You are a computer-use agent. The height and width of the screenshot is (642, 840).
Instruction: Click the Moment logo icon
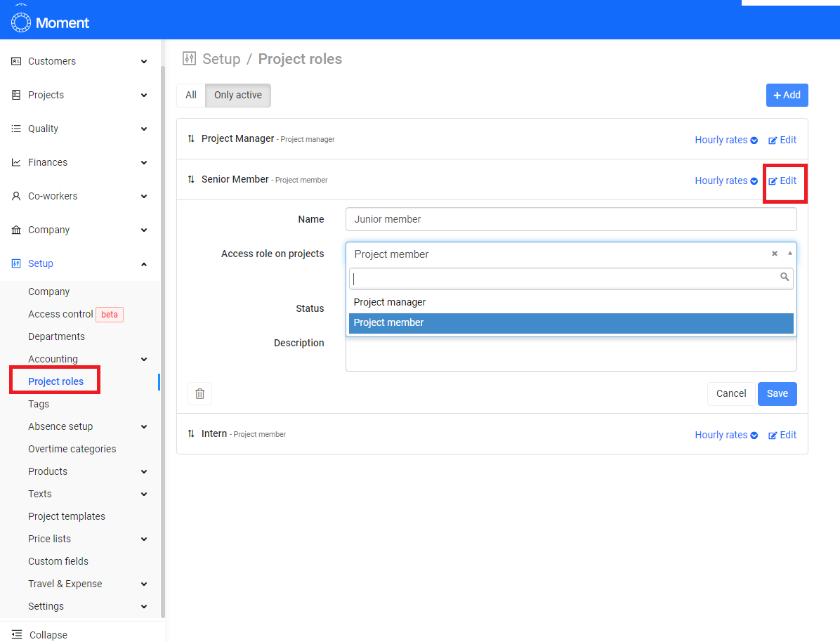point(21,22)
